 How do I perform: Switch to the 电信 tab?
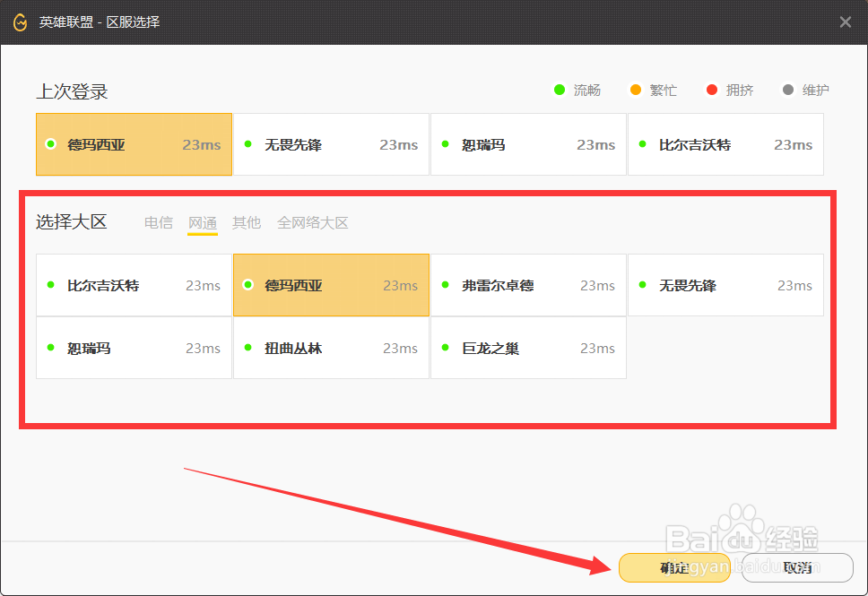[x=158, y=222]
